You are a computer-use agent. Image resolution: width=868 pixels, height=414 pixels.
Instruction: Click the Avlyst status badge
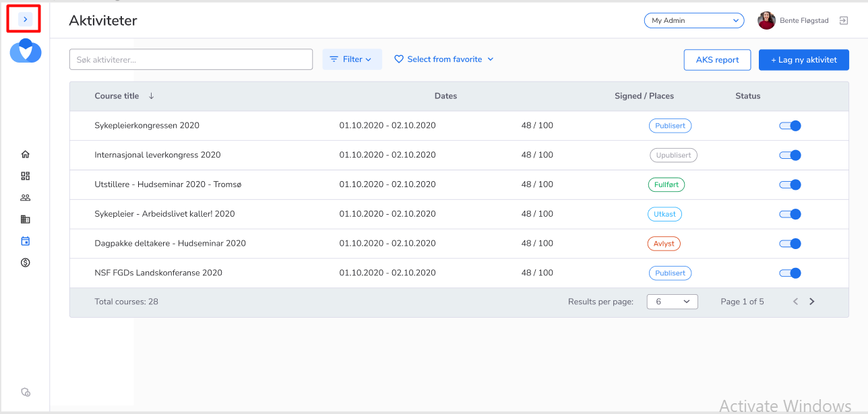(664, 244)
